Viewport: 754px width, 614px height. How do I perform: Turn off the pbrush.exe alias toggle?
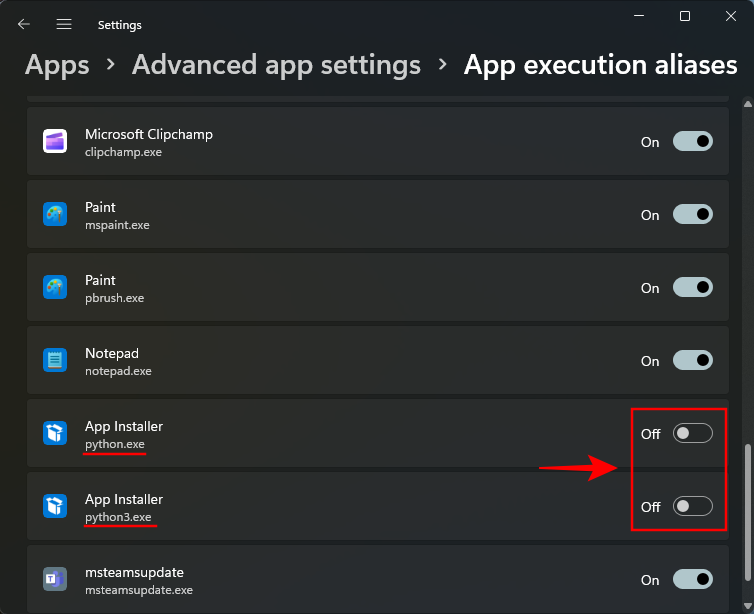(692, 288)
